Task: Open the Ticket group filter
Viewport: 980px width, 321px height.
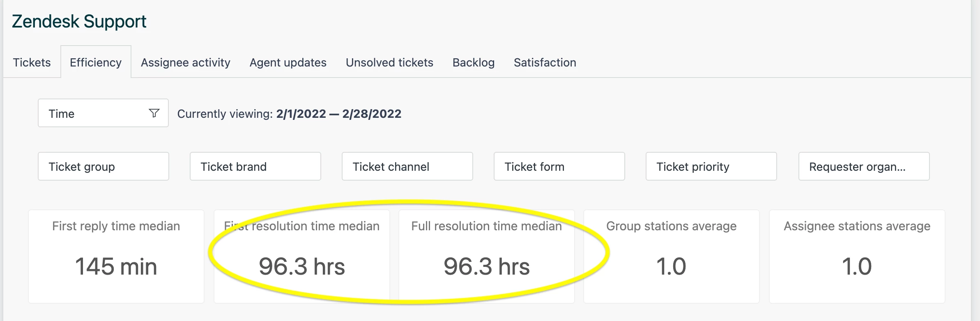Action: [103, 167]
